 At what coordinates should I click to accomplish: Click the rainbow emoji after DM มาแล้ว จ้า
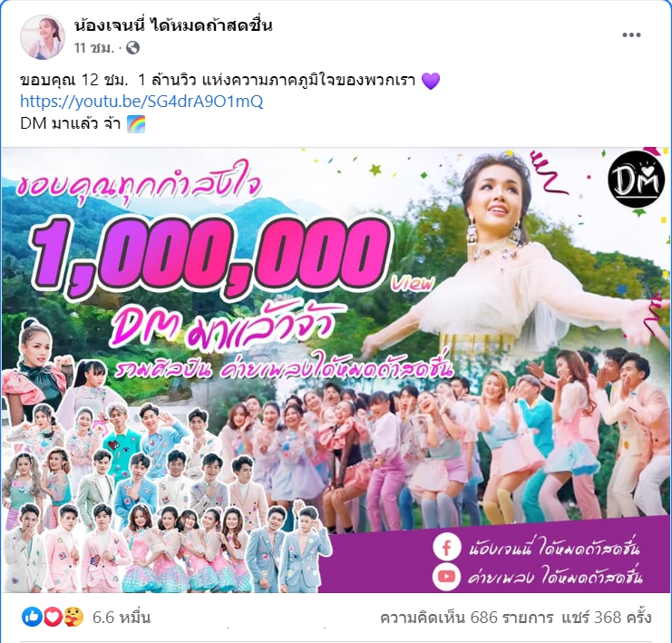[x=136, y=124]
